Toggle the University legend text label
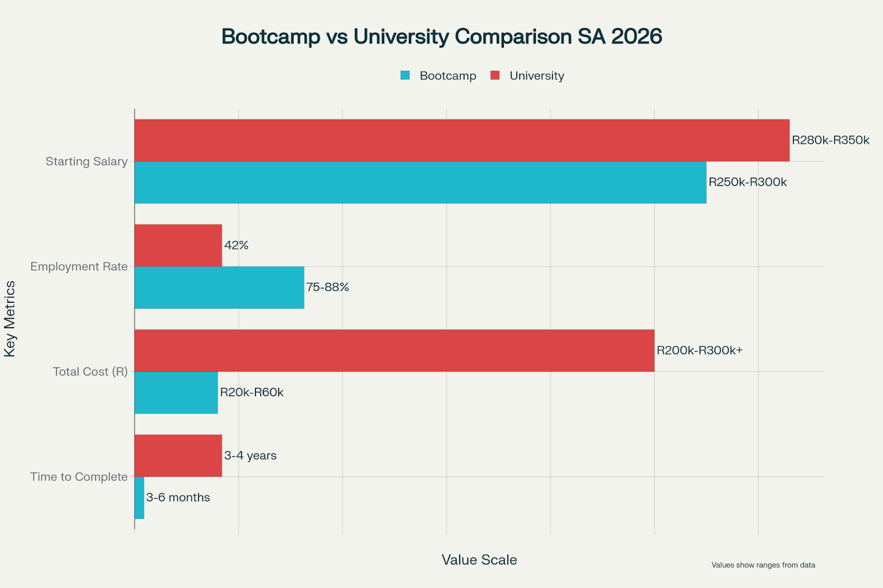The width and height of the screenshot is (883, 588). [536, 76]
